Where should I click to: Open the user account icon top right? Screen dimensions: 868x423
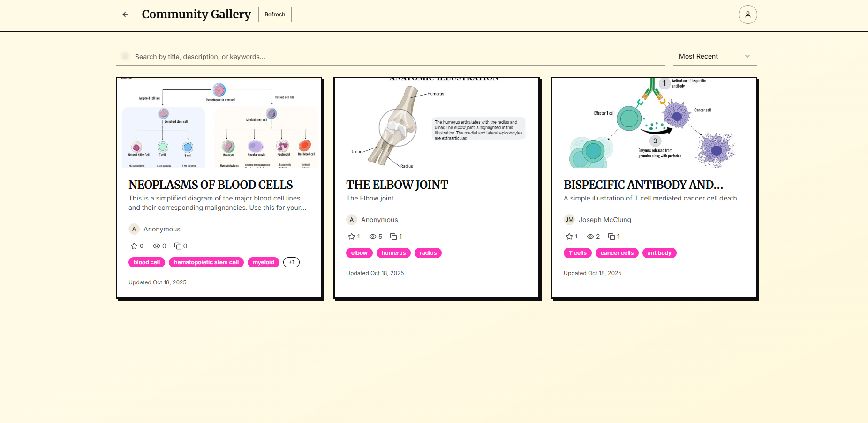point(747,15)
